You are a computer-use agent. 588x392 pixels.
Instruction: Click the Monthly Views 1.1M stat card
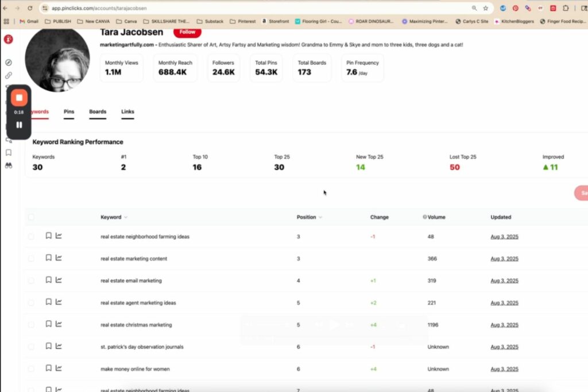click(x=122, y=68)
